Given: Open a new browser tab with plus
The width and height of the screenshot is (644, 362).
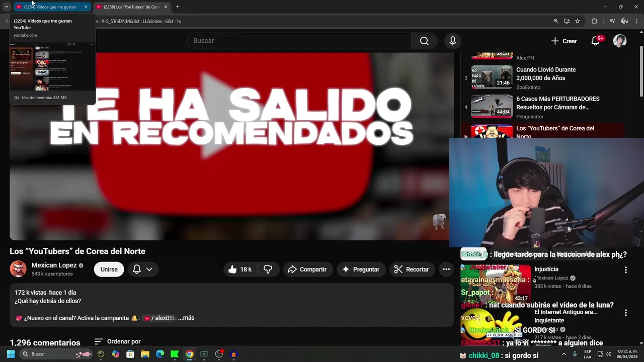Looking at the screenshot, I should [x=178, y=7].
